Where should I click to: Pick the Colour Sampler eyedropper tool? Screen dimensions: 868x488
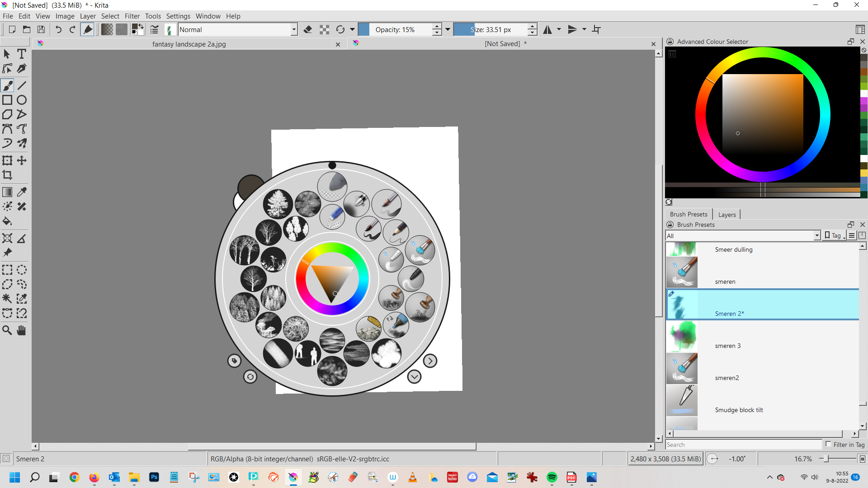pyautogui.click(x=21, y=192)
